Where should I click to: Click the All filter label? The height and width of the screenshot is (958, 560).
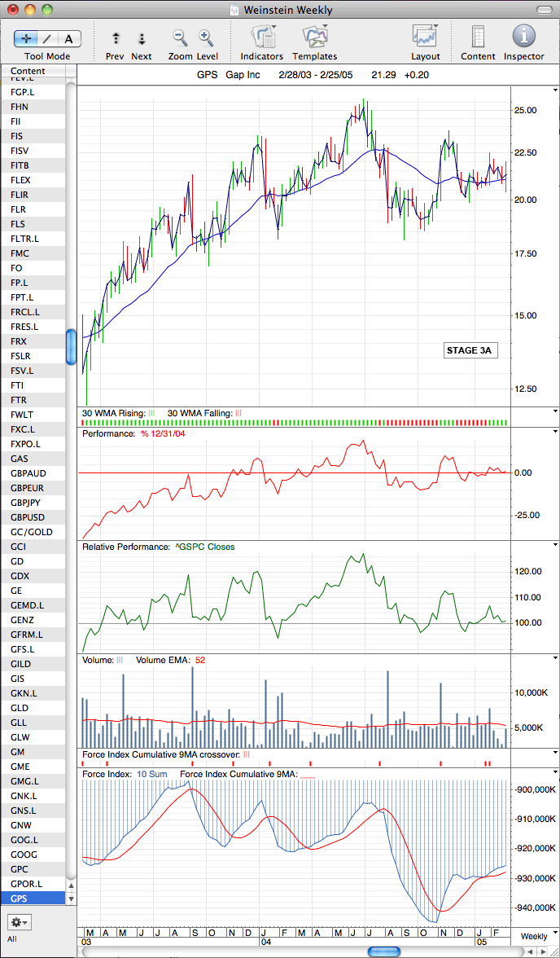[12, 938]
